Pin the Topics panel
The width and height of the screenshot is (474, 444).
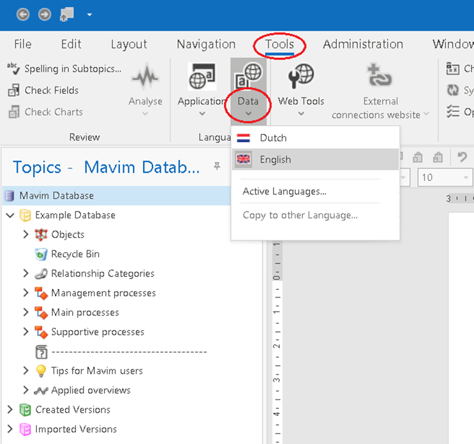(x=217, y=166)
